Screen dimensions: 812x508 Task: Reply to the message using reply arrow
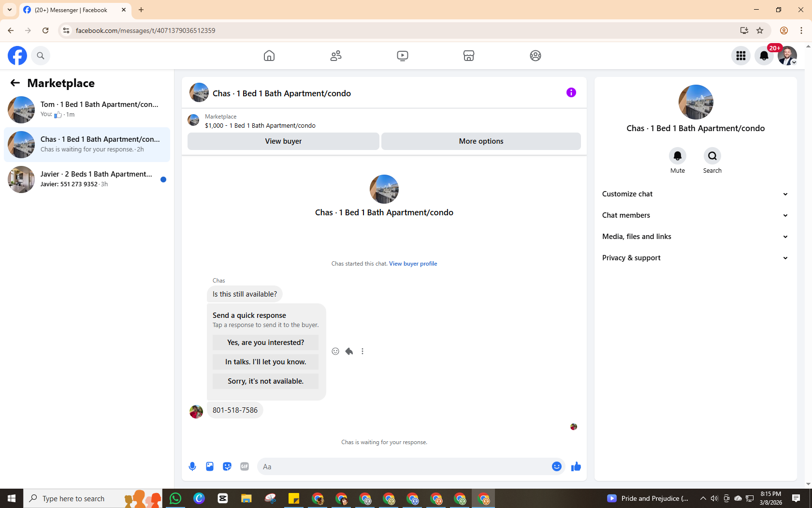tap(349, 351)
